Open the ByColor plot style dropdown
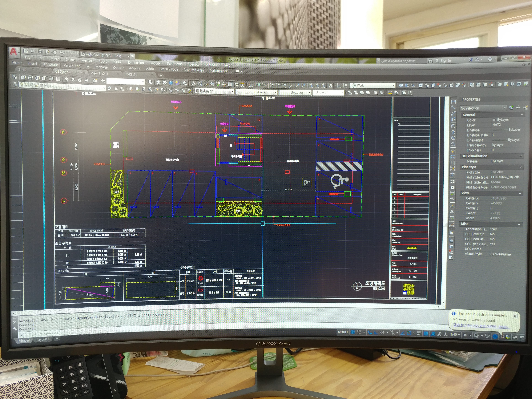 [342, 92]
